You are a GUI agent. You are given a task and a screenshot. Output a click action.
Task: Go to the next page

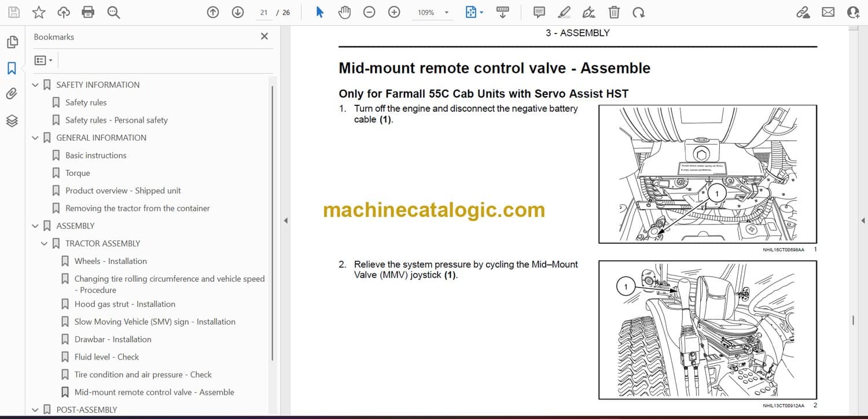pyautogui.click(x=238, y=12)
